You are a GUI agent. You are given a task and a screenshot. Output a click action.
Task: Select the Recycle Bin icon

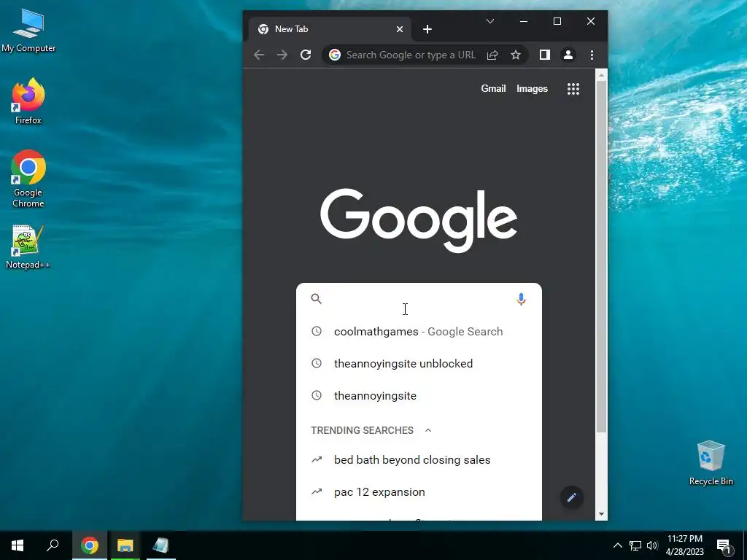pyautogui.click(x=711, y=463)
